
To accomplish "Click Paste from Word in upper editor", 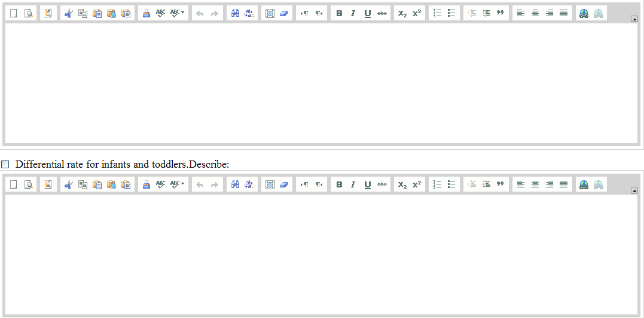I will coord(126,13).
